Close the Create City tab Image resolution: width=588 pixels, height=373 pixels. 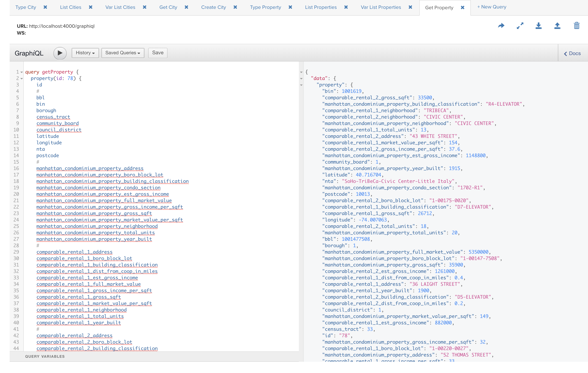(x=235, y=7)
